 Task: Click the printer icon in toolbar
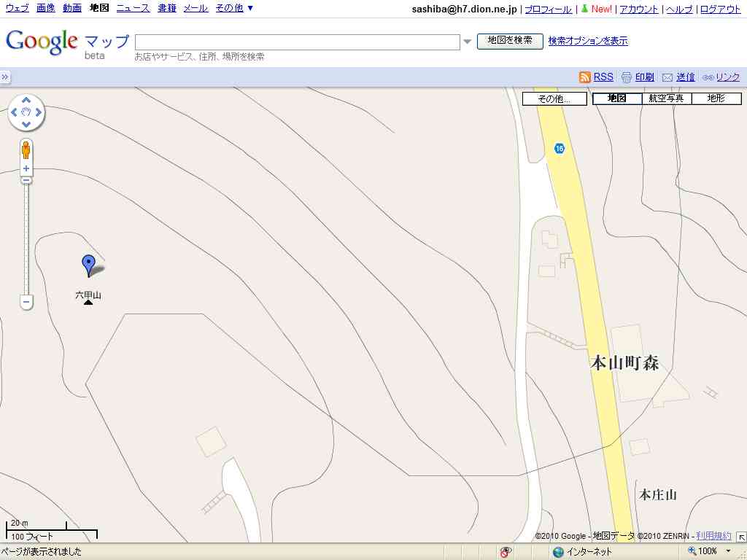coord(626,77)
